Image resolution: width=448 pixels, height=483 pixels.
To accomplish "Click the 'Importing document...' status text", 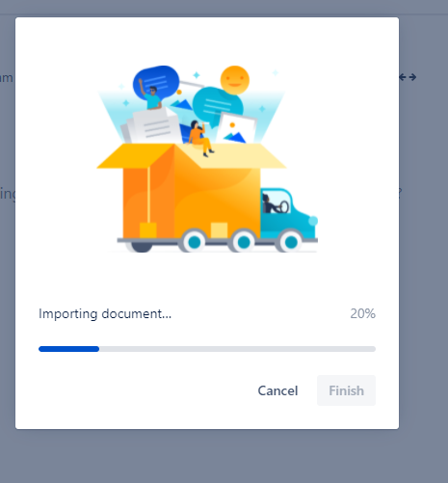I will 105,313.
